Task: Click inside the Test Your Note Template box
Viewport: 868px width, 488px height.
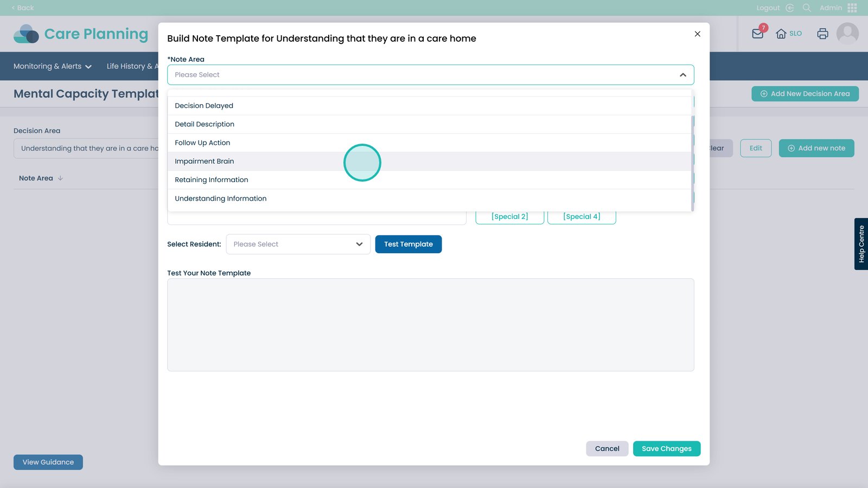Action: [x=430, y=325]
